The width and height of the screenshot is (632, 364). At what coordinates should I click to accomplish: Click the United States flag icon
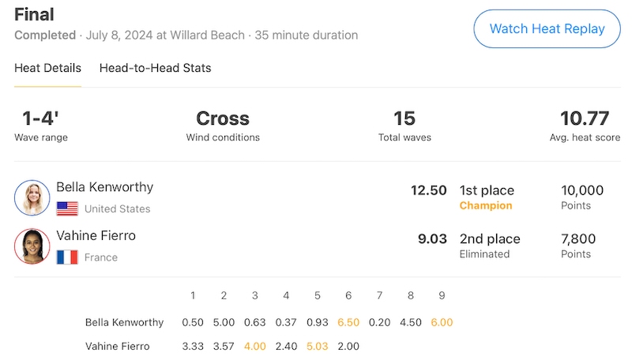coord(67,209)
